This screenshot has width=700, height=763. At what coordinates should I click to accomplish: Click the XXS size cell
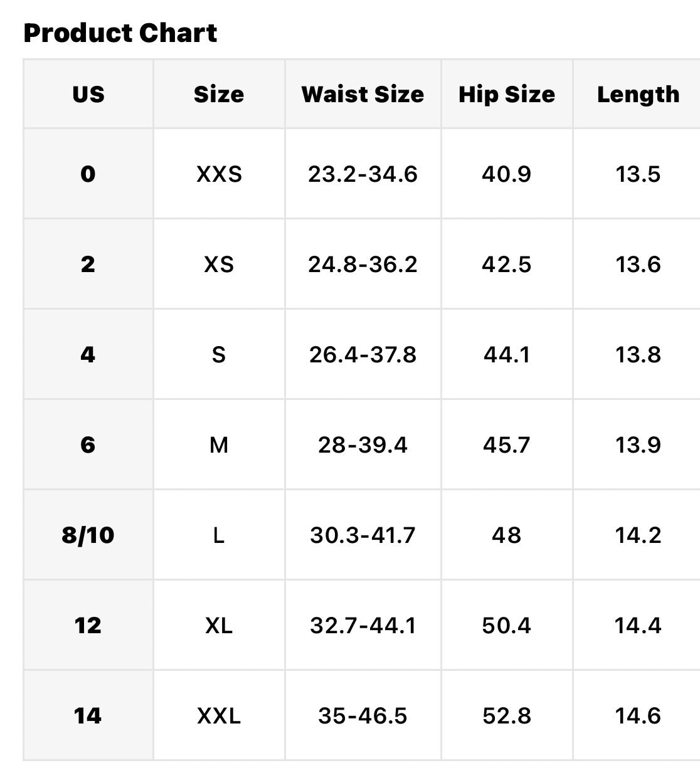(219, 174)
